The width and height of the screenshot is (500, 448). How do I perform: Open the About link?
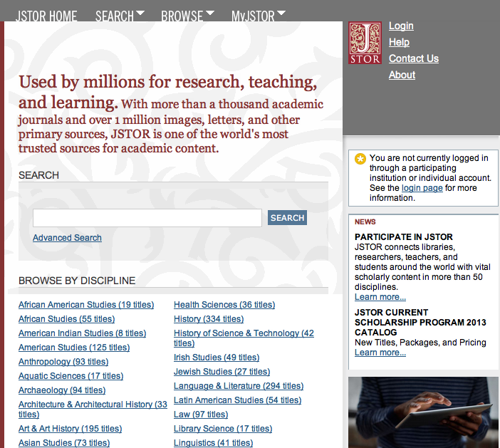click(402, 75)
